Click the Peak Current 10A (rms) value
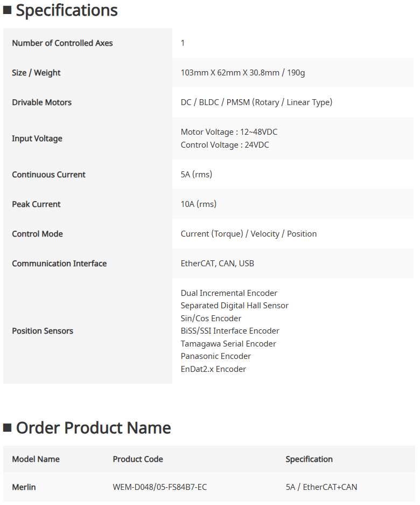This screenshot has width=420, height=505. point(198,204)
